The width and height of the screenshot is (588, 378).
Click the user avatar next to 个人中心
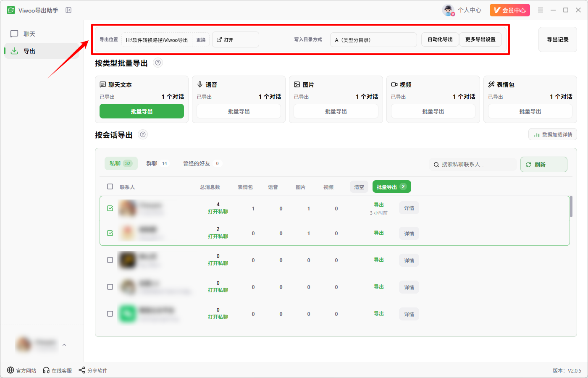pyautogui.click(x=449, y=10)
